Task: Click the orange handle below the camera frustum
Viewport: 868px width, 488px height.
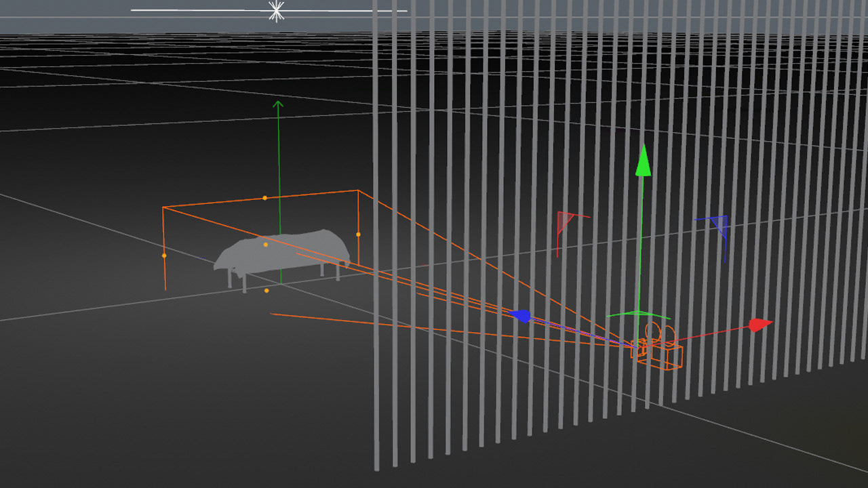Action: tap(267, 291)
